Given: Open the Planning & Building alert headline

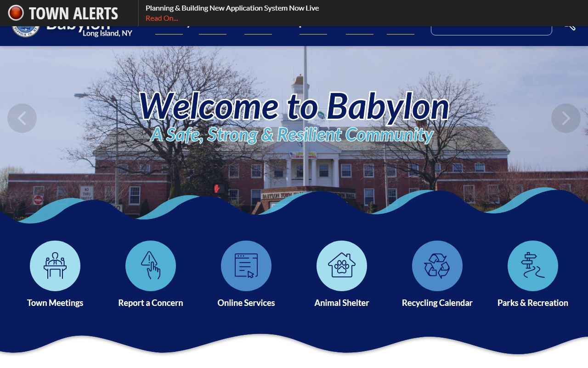Looking at the screenshot, I should pos(232,8).
